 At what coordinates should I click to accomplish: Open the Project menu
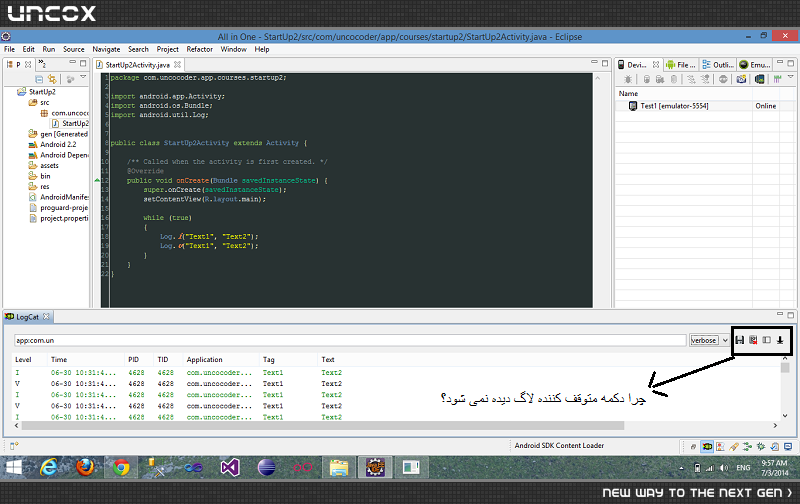[167, 49]
